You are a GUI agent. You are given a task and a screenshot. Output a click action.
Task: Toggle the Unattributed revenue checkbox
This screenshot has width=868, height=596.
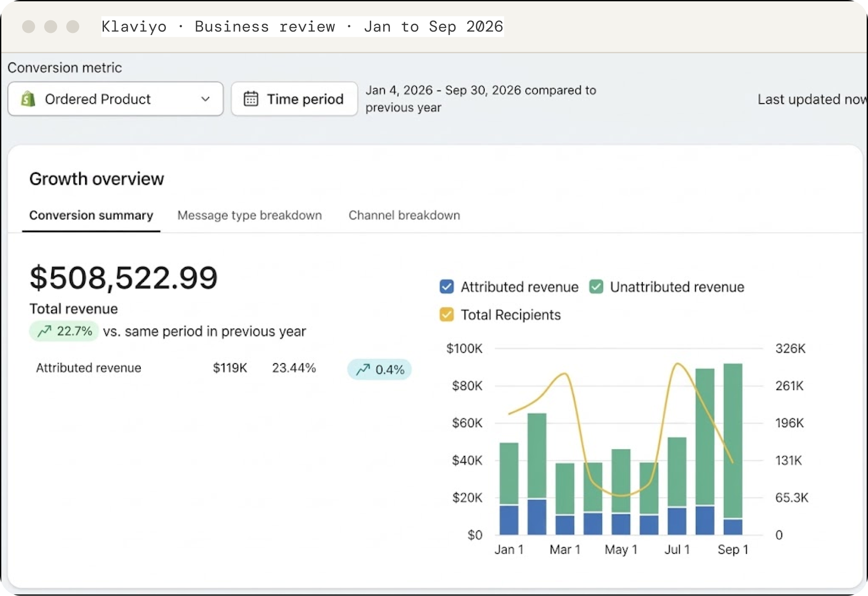tap(596, 287)
